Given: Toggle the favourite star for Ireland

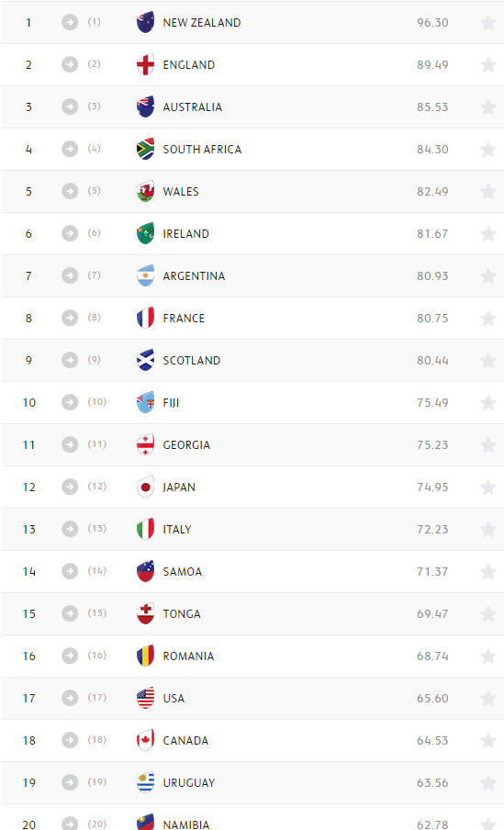Looking at the screenshot, I should (x=488, y=233).
